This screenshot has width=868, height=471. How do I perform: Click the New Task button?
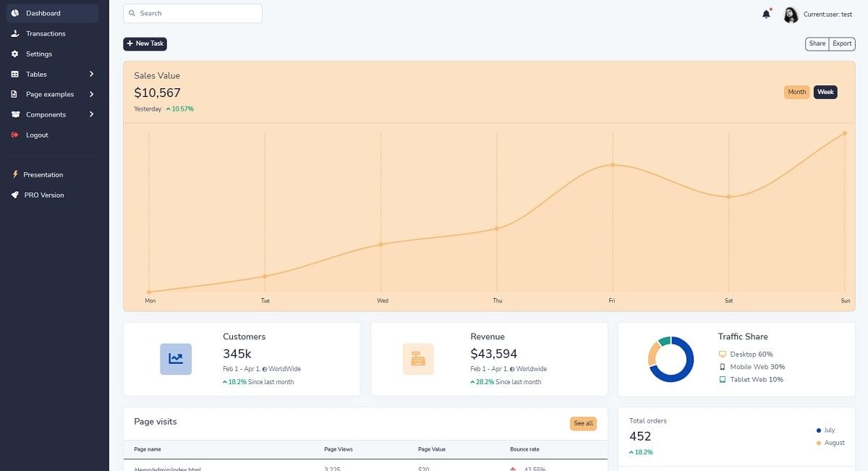coord(145,43)
